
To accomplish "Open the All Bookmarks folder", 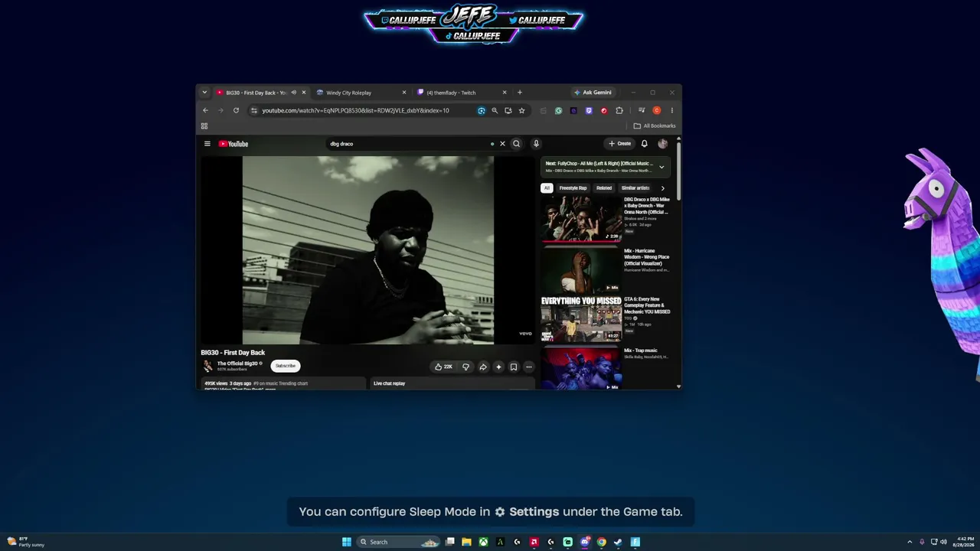I will [x=655, y=126].
